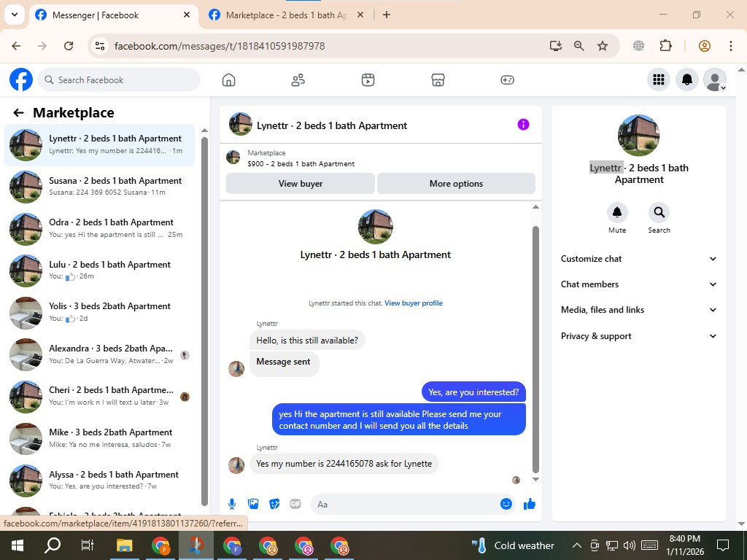Open the tab search dropdown arrow
Image resolution: width=747 pixels, height=560 pixels.
click(15, 15)
